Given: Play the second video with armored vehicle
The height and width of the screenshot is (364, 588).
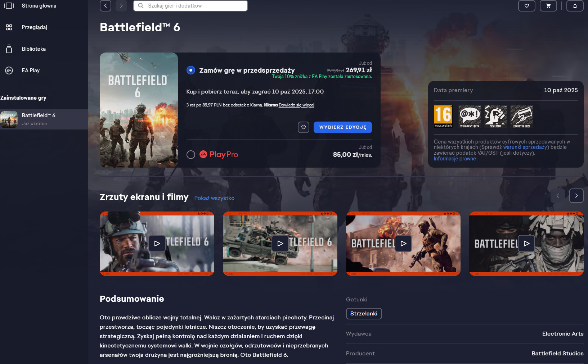Looking at the screenshot, I should point(280,244).
